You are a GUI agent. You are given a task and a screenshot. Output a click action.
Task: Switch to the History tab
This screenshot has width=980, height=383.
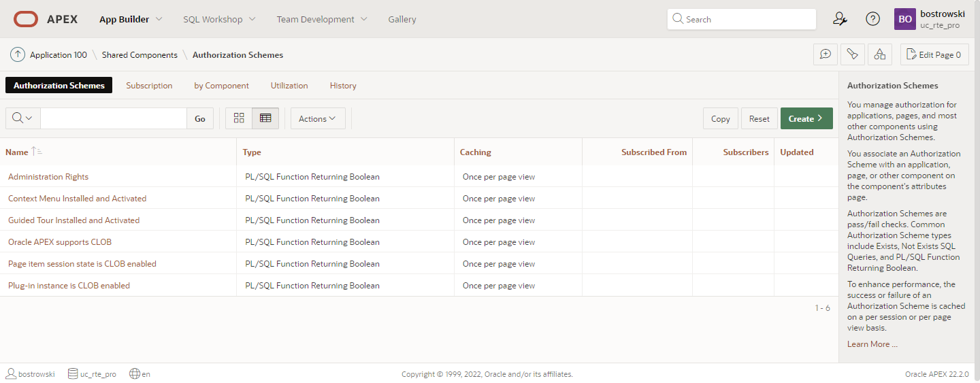(343, 86)
